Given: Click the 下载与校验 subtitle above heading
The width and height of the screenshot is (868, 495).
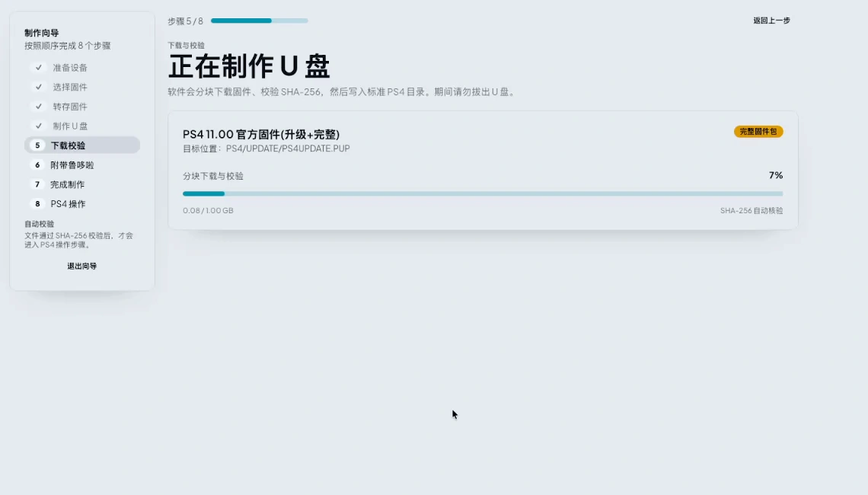Looking at the screenshot, I should (186, 46).
